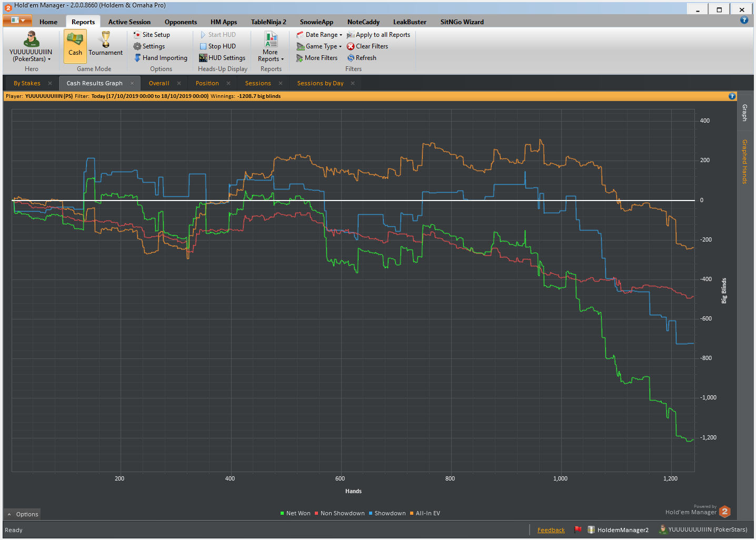Viewport: 756px width, 540px height.
Task: Open the Active Session tab
Action: [x=130, y=22]
